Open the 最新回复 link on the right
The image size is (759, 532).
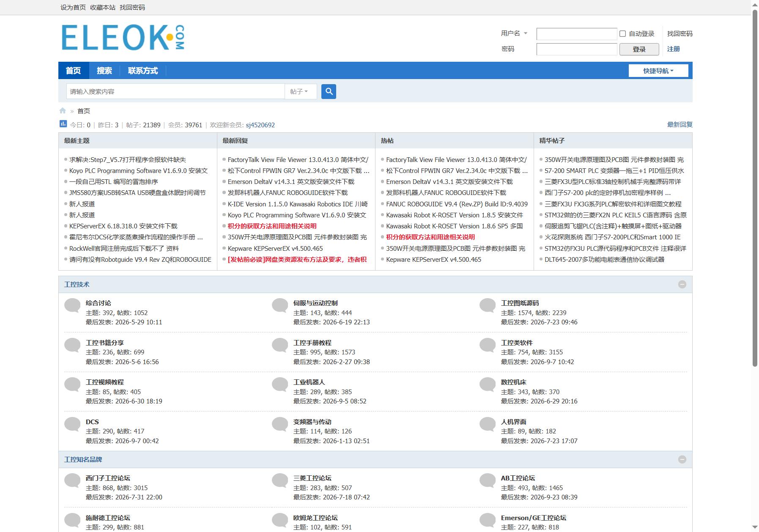pyautogui.click(x=680, y=124)
